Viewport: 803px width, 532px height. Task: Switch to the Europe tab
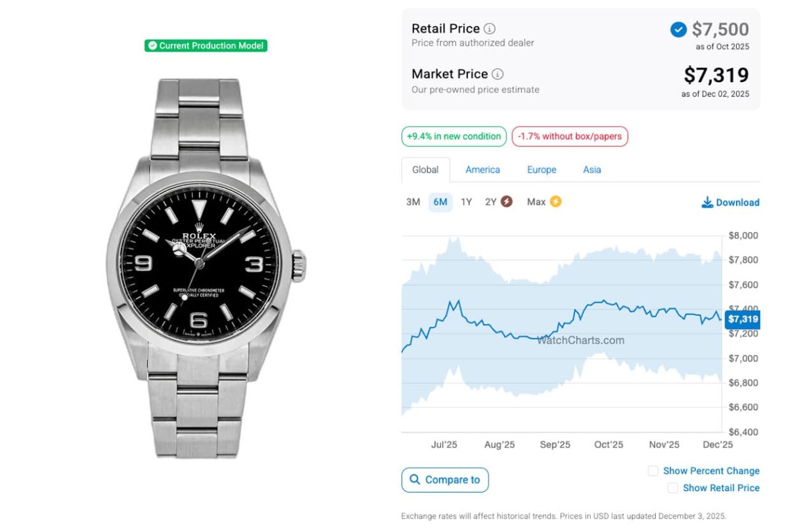coord(541,170)
